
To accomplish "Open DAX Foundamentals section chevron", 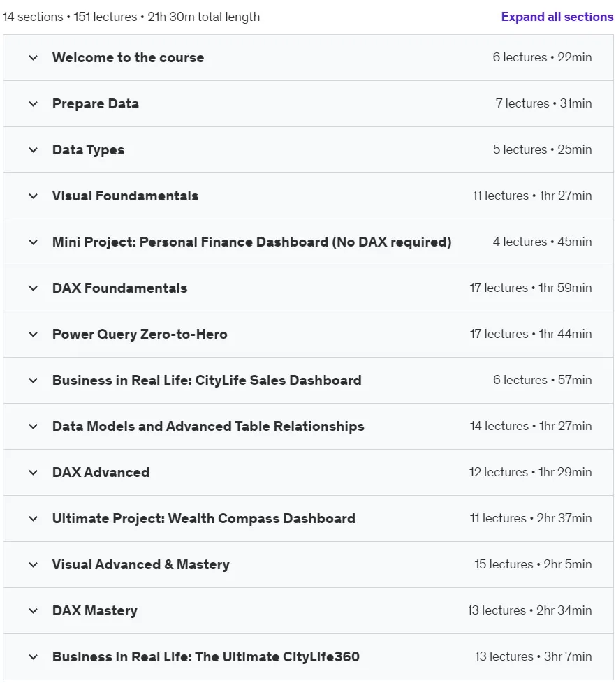I will coord(33,288).
